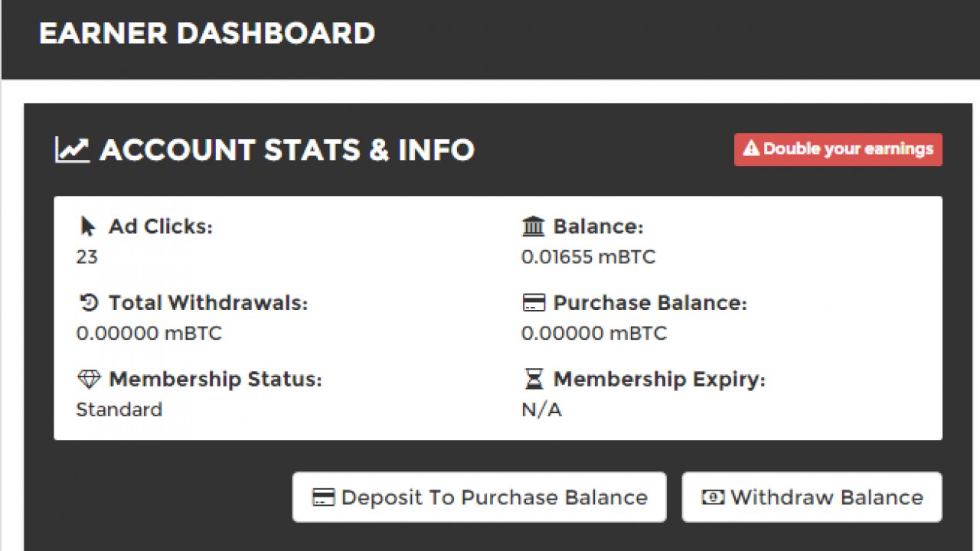Click the history icon beside Total Withdrawals
980x551 pixels.
pyautogui.click(x=89, y=303)
